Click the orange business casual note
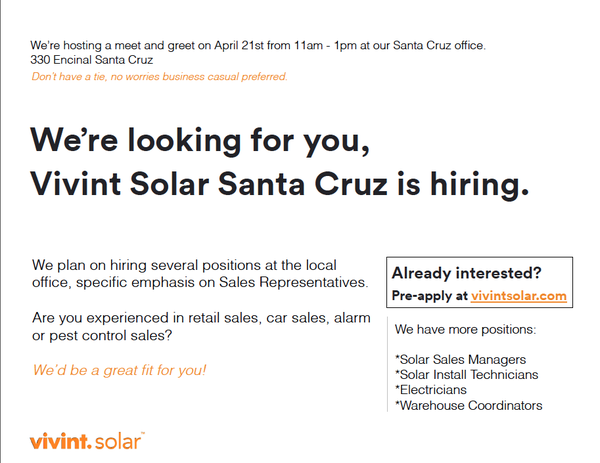Image resolution: width=600 pixels, height=463 pixels. pos(159,77)
